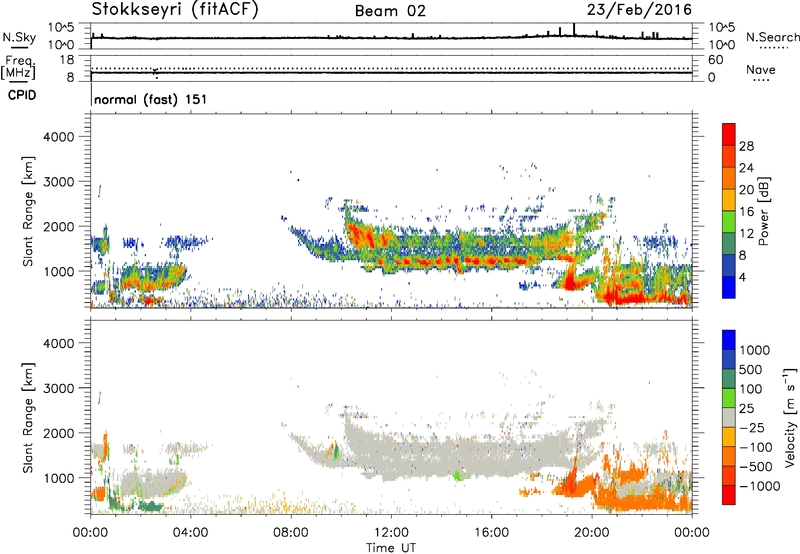Select the "Slant Range [km]" label of velocity panel
Image resolution: width=800 pixels, height=554 pixels.
(28, 418)
